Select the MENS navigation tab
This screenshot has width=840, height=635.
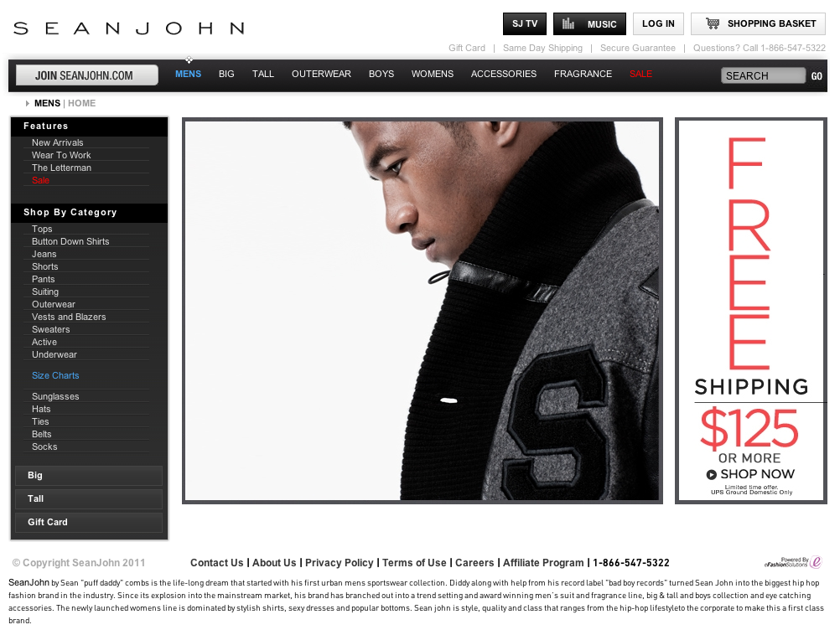click(188, 74)
